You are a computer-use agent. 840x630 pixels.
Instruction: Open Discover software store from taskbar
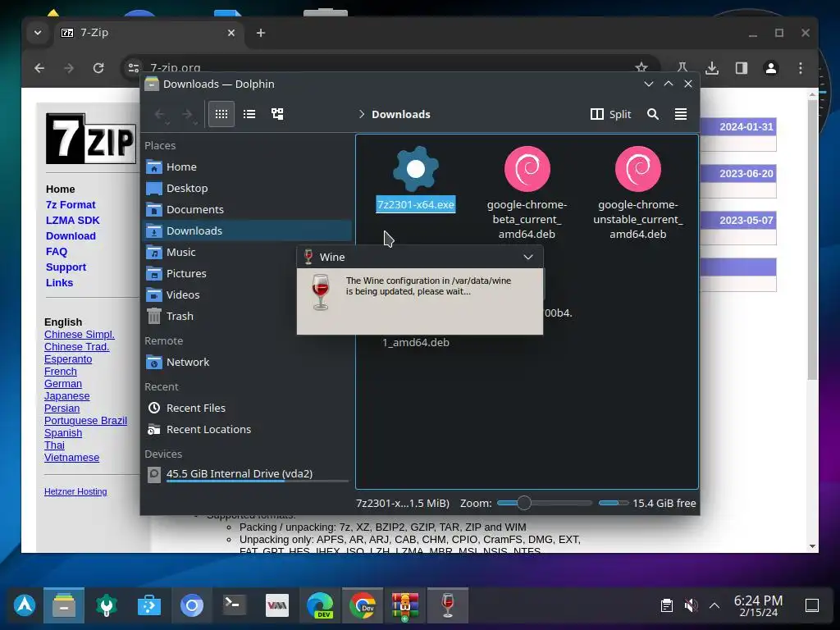coord(149,606)
